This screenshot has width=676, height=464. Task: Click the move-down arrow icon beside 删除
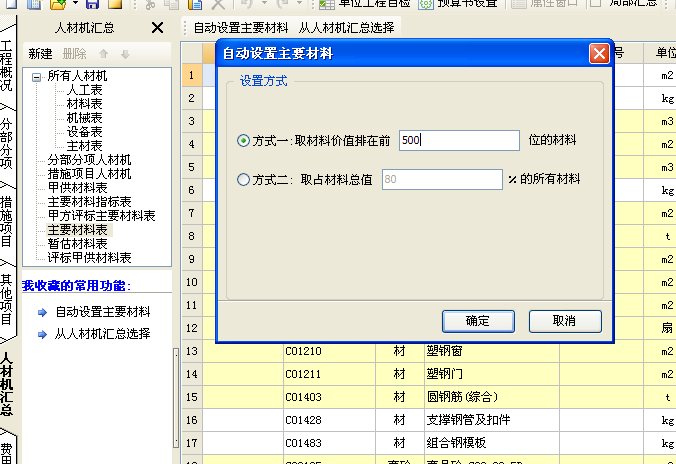point(125,54)
